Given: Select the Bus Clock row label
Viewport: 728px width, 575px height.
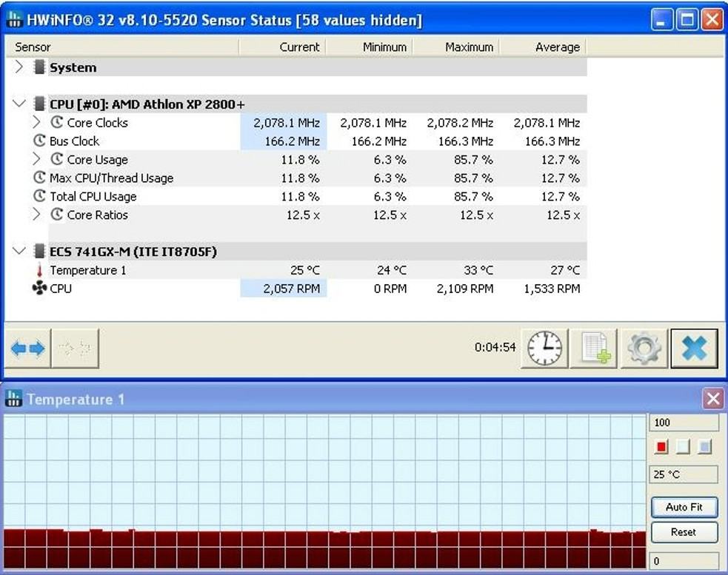Looking at the screenshot, I should [74, 141].
